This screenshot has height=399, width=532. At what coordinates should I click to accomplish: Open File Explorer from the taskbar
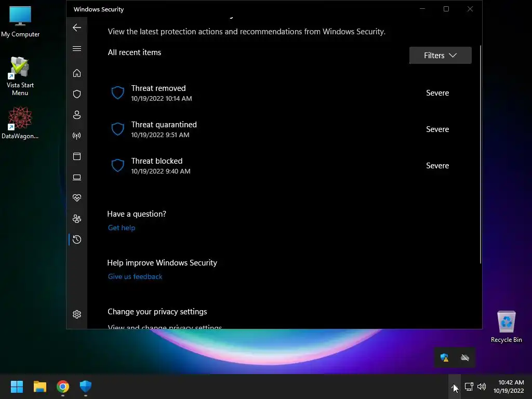(39, 387)
